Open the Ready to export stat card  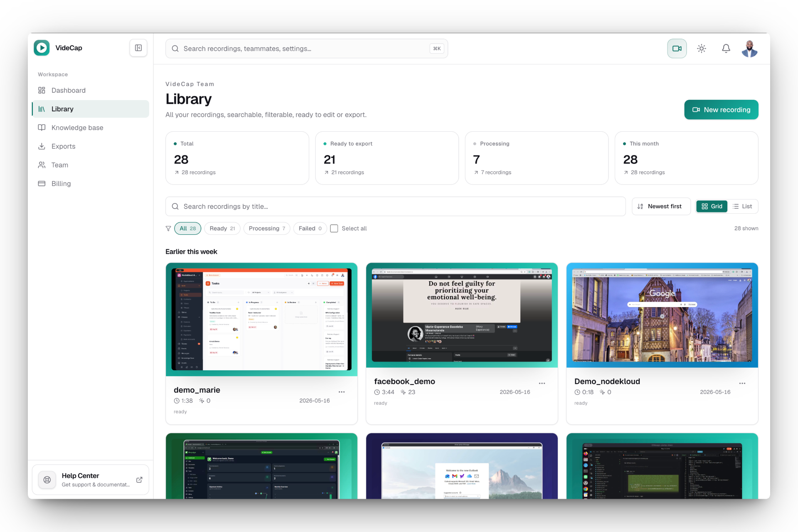coord(387,158)
